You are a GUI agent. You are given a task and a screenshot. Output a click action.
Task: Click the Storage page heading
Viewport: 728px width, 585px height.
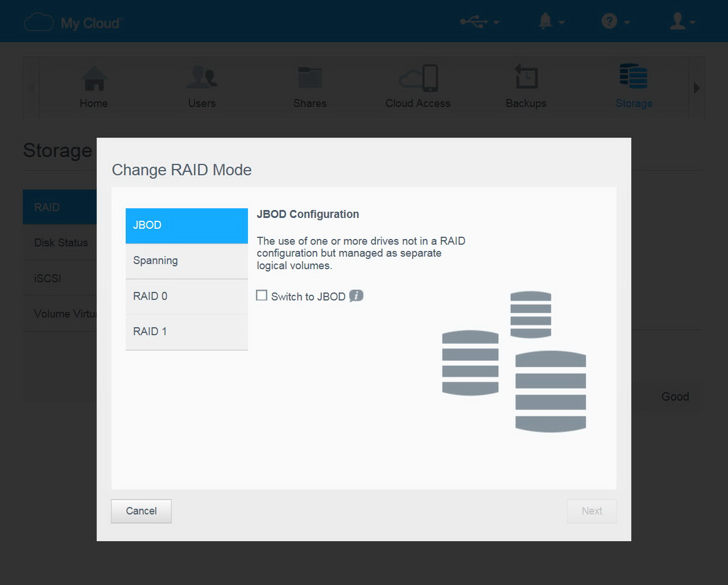pos(57,150)
